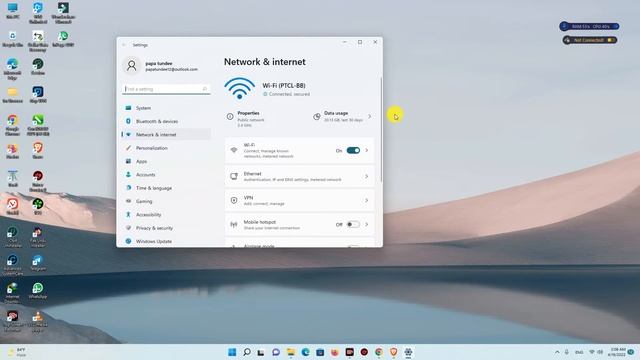Expand the Mobile hotspot chevron
Screen dimensions: 640x360
coord(367,224)
